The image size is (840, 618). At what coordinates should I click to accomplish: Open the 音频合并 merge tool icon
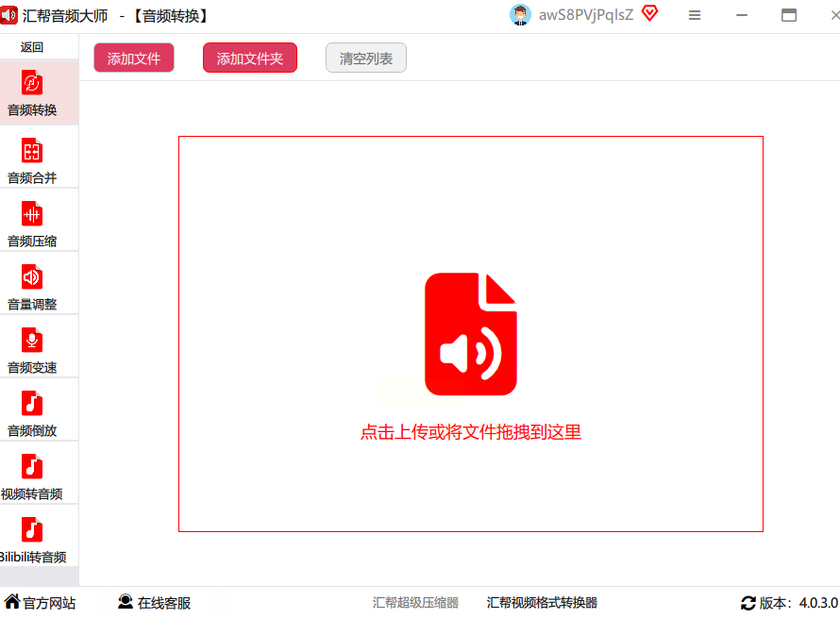[32, 150]
